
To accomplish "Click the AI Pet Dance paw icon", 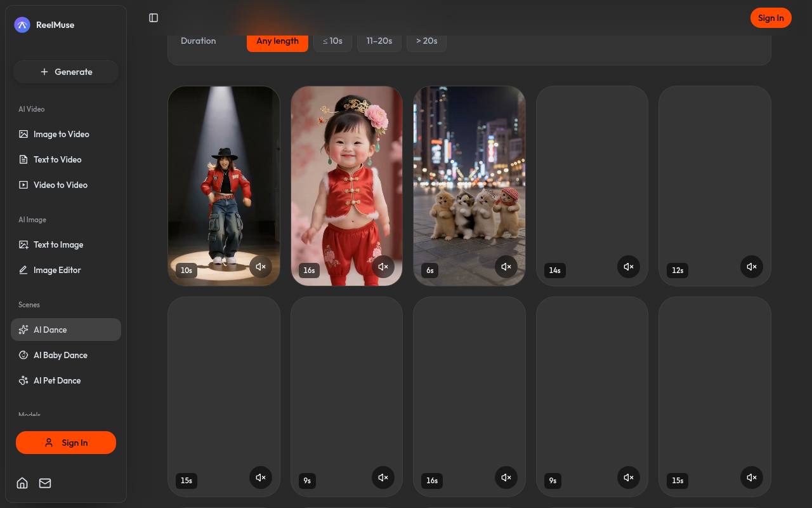I will (23, 380).
